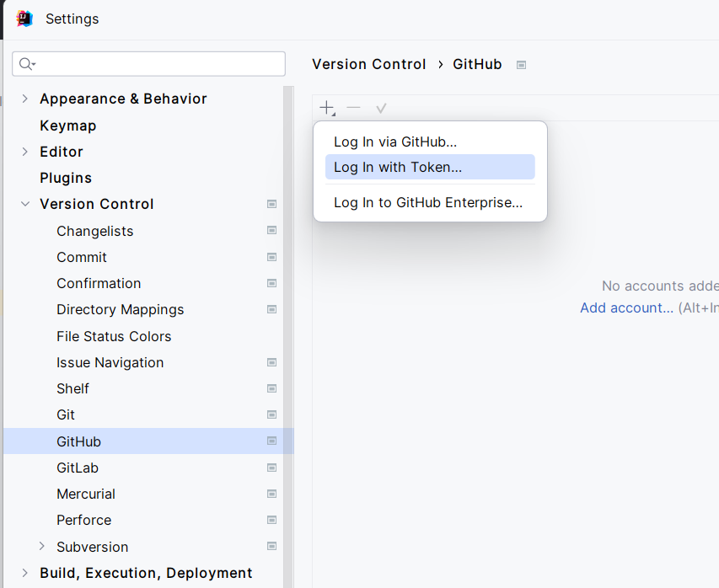Click project-level icon beside Version Control
The width and height of the screenshot is (719, 588).
[x=272, y=204]
